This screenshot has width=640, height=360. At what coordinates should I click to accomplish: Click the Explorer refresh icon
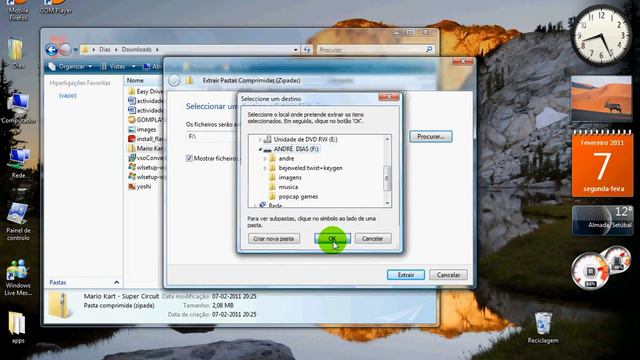click(x=307, y=50)
